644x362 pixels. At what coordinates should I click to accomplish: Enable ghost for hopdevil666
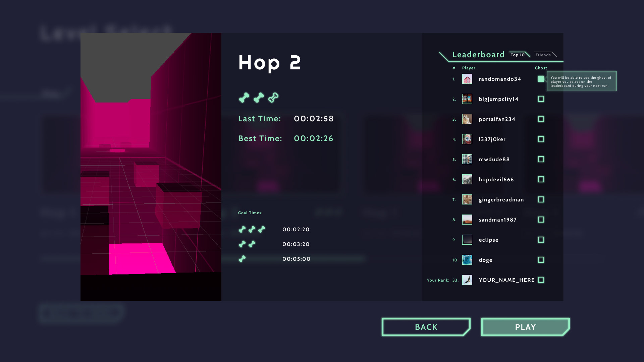(x=541, y=179)
